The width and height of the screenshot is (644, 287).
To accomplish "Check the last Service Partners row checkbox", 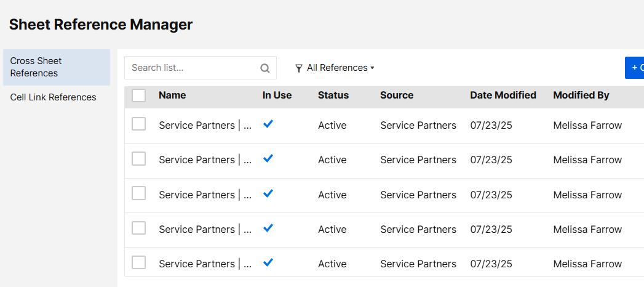I will pyautogui.click(x=139, y=263).
